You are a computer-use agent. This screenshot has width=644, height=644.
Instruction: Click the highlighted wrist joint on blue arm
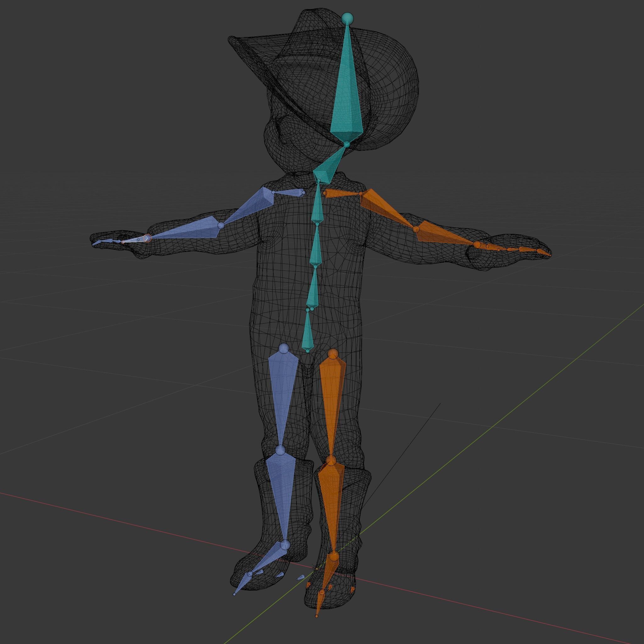[x=147, y=238]
